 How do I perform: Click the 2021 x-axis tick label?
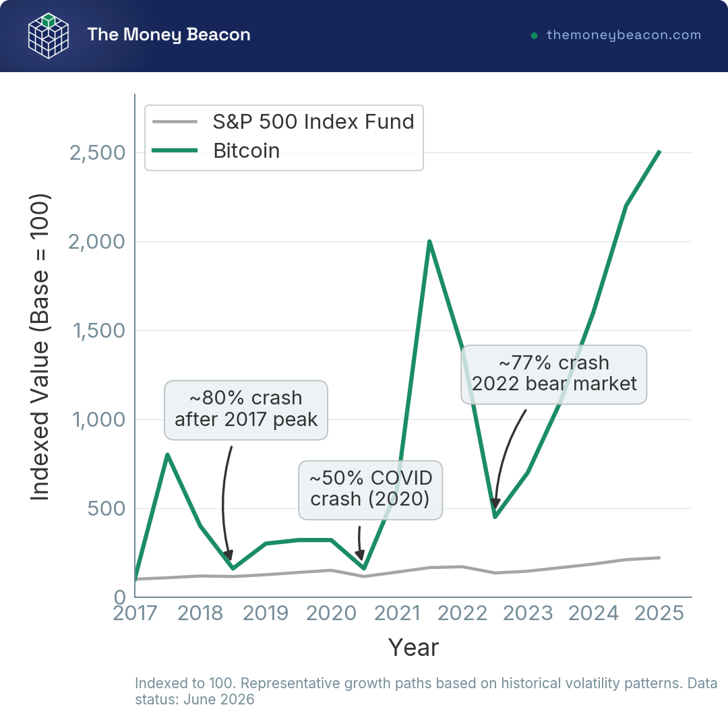click(397, 613)
